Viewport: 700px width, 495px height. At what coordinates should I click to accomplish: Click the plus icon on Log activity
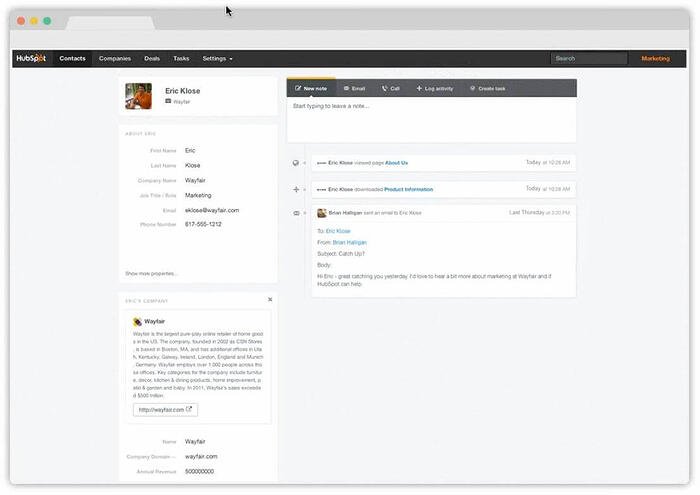(x=419, y=88)
